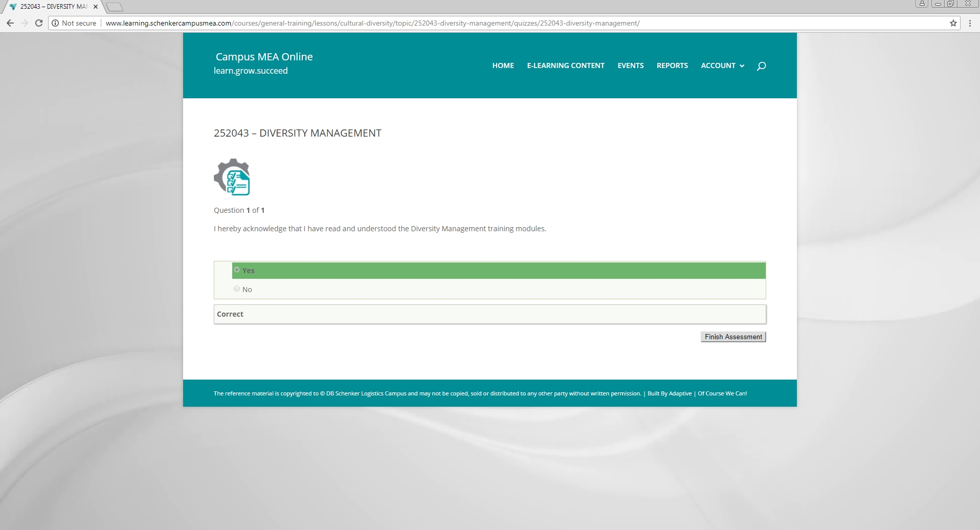Click the quiz checklist gear icon
This screenshot has height=530, width=980.
point(232,177)
